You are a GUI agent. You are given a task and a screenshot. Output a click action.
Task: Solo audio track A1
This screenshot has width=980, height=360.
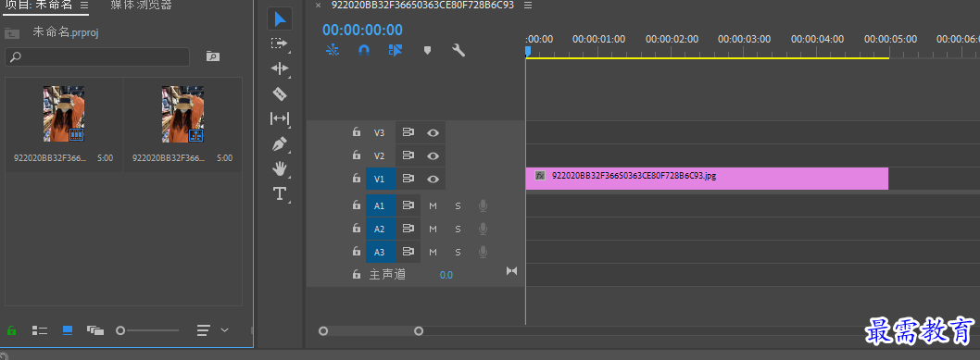tap(458, 205)
